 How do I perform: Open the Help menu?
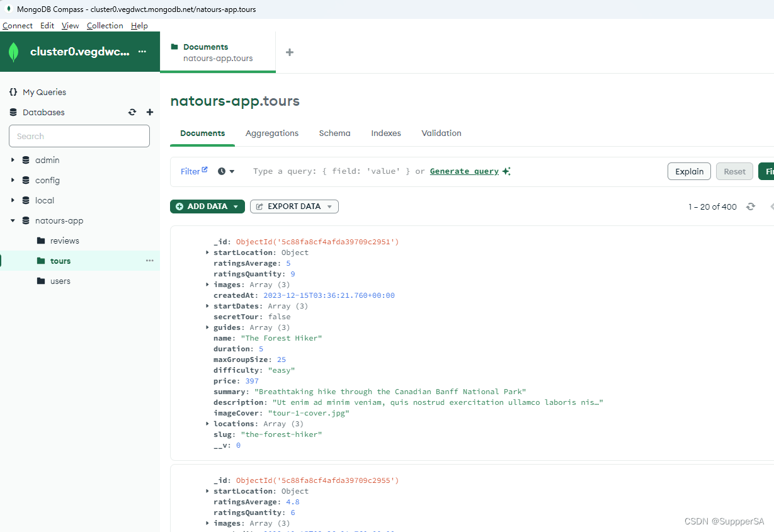pyautogui.click(x=139, y=26)
